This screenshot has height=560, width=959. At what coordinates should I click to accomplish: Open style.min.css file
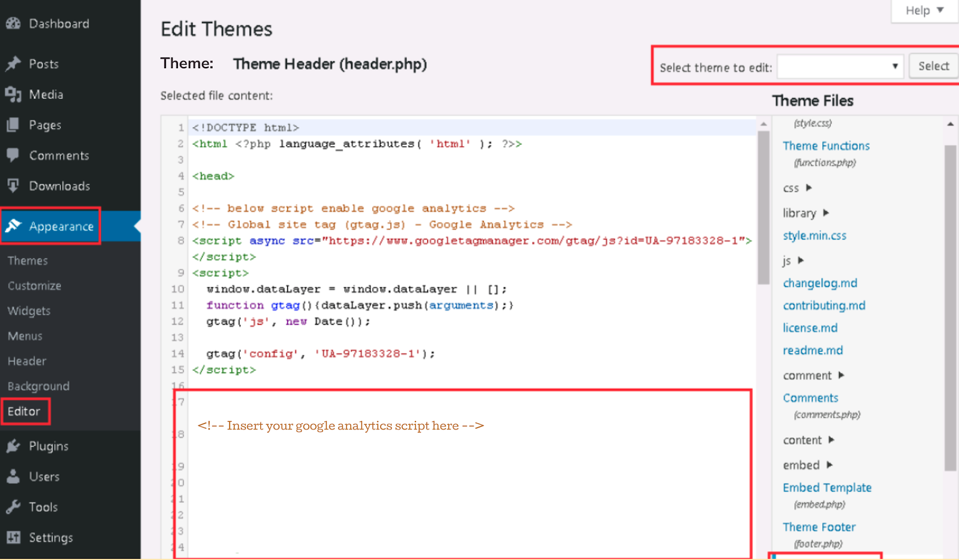coord(815,235)
